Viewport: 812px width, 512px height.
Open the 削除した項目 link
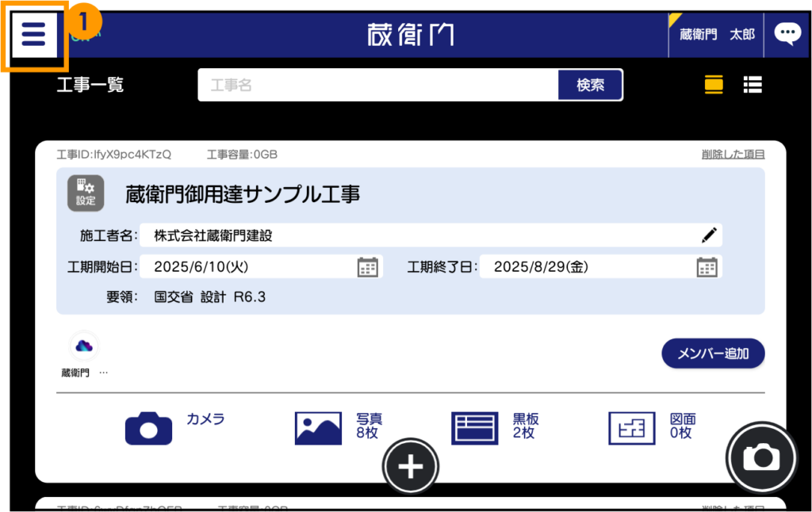point(733,155)
